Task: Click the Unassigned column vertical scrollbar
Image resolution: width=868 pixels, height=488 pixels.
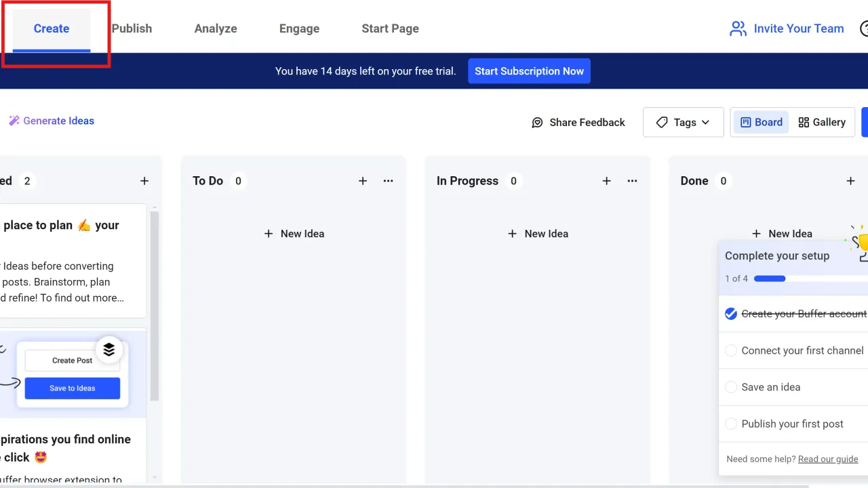Action: [x=155, y=305]
